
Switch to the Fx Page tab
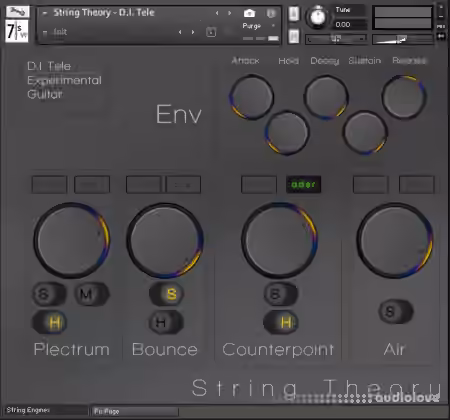135,411
